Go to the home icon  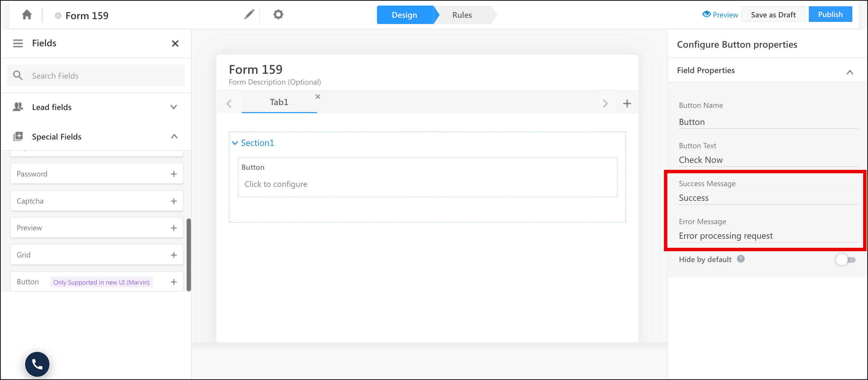[27, 15]
